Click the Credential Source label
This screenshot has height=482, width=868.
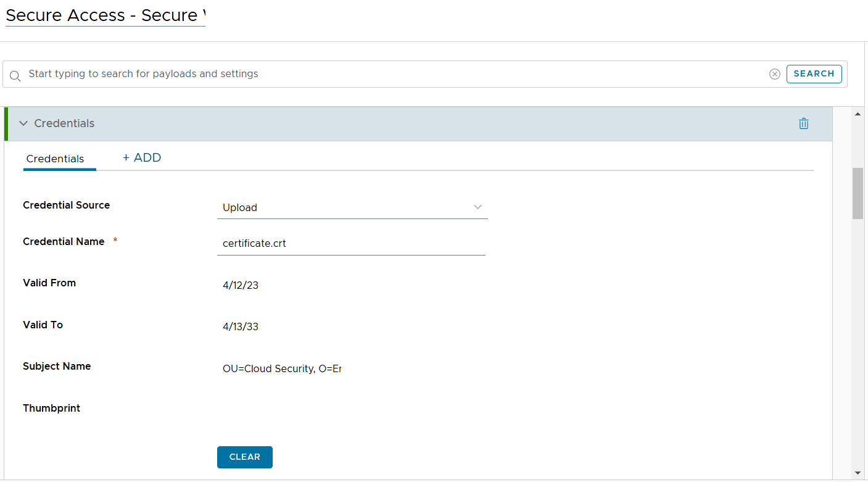coord(67,205)
